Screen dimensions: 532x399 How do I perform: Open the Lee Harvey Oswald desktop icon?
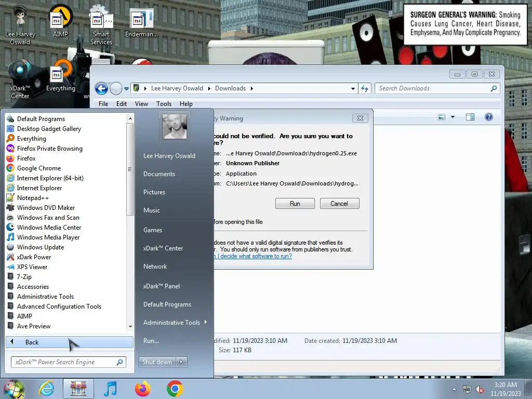[20, 25]
